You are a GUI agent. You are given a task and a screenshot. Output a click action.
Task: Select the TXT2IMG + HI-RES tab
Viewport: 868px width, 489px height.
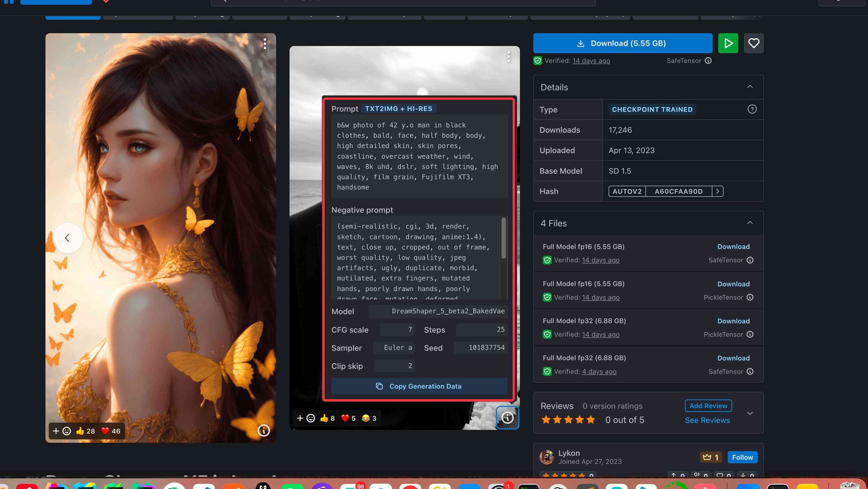point(398,108)
